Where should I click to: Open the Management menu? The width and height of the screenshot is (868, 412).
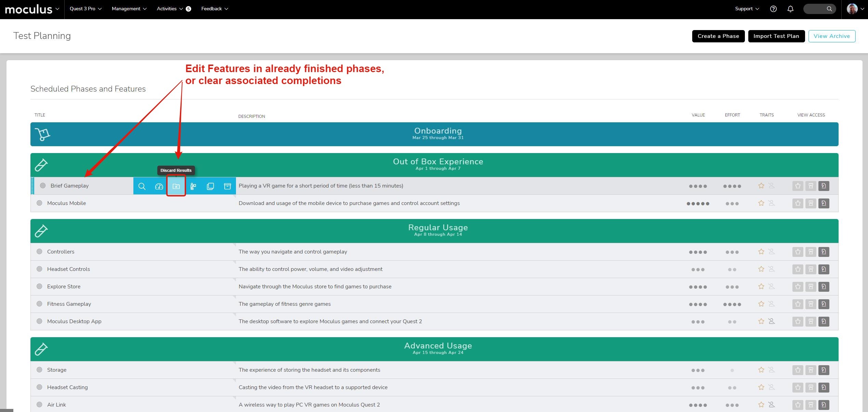(129, 9)
